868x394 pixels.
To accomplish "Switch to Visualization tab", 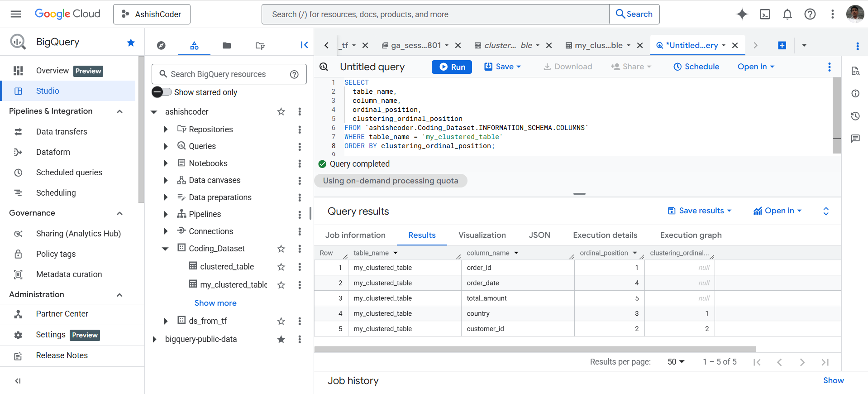I will coord(482,235).
